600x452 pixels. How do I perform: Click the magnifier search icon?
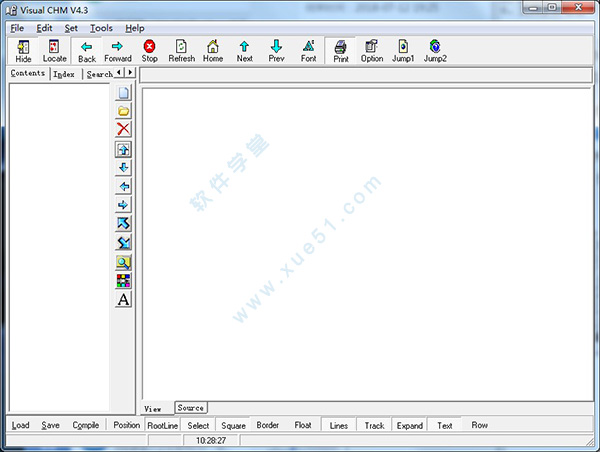pos(123,262)
